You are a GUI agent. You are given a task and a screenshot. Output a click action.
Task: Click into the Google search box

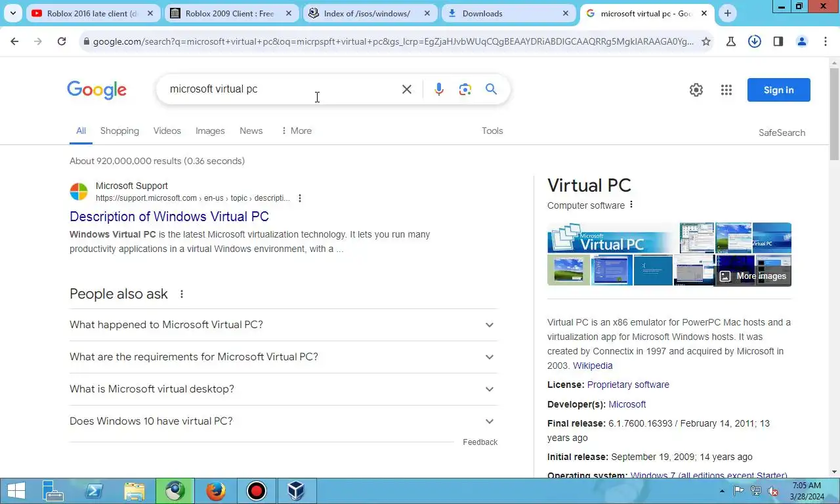(279, 89)
